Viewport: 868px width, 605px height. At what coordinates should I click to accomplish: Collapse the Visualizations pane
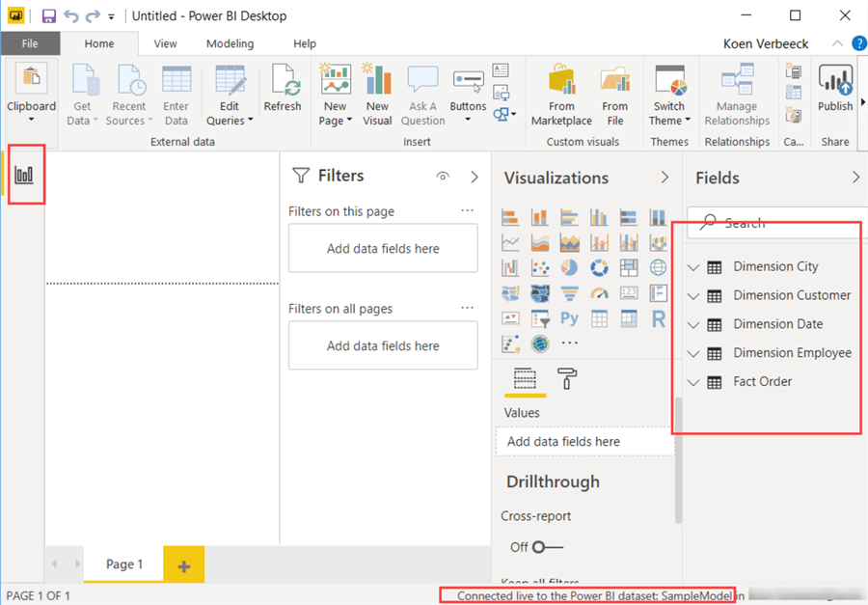[x=665, y=178]
